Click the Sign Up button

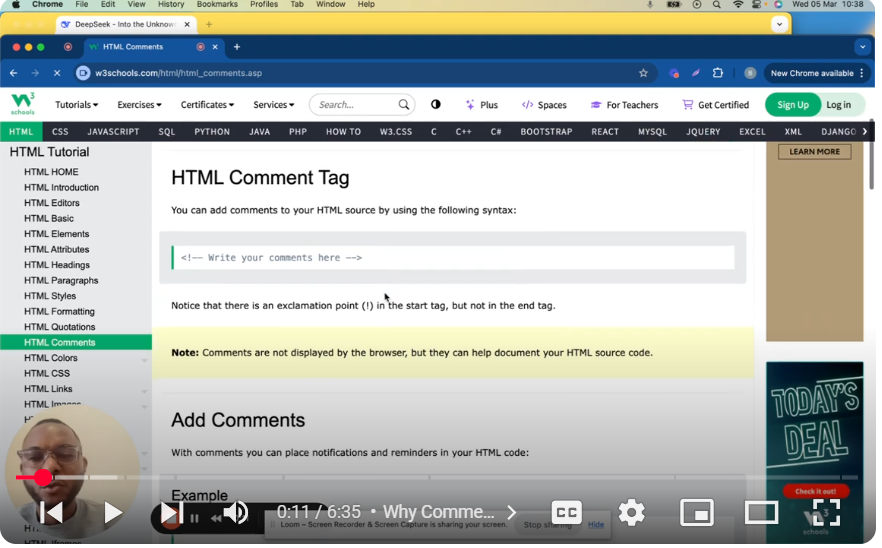click(793, 105)
